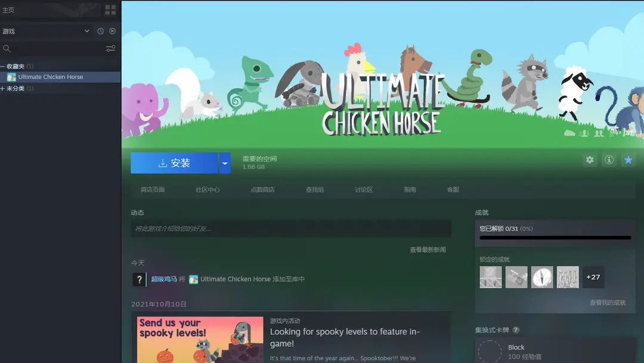Click the 2021年10月10日 date heading
644x363 pixels.
[x=159, y=304]
